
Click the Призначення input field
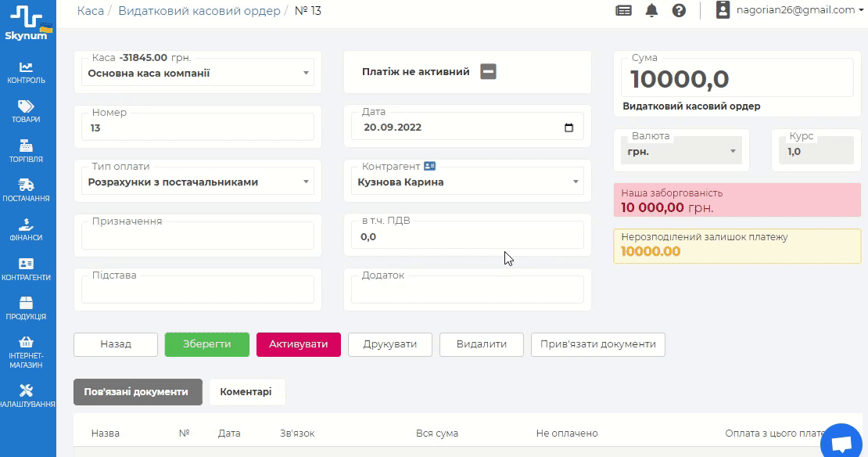[x=198, y=236]
